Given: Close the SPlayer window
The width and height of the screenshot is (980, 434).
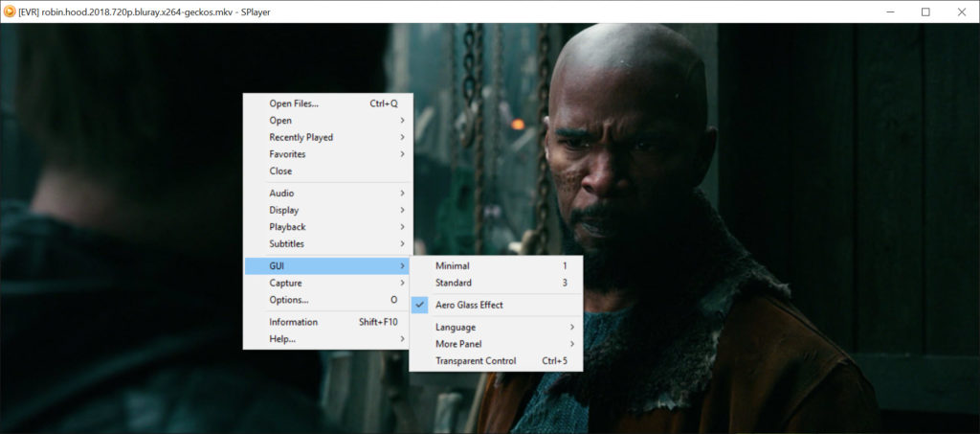Looking at the screenshot, I should pyautogui.click(x=962, y=11).
